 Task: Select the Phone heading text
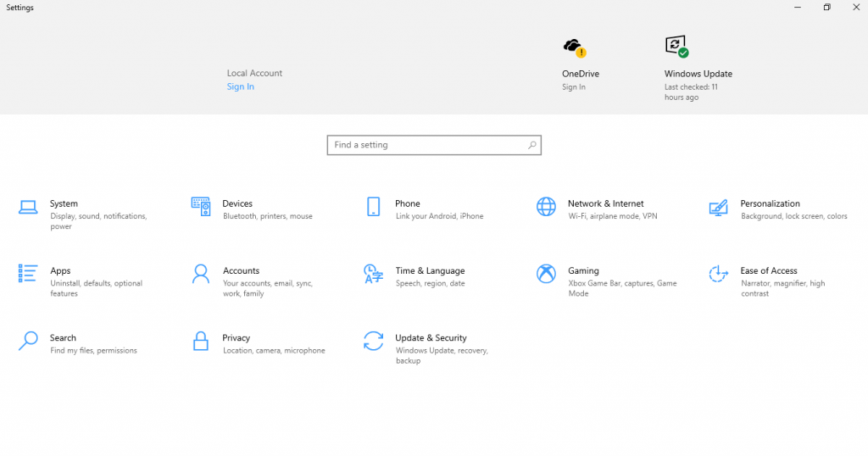pyautogui.click(x=408, y=203)
